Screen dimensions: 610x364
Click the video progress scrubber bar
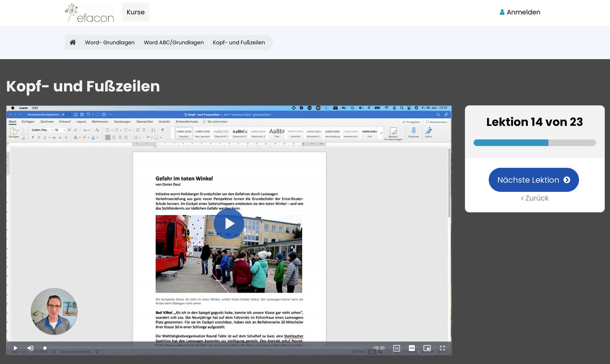tap(203, 348)
